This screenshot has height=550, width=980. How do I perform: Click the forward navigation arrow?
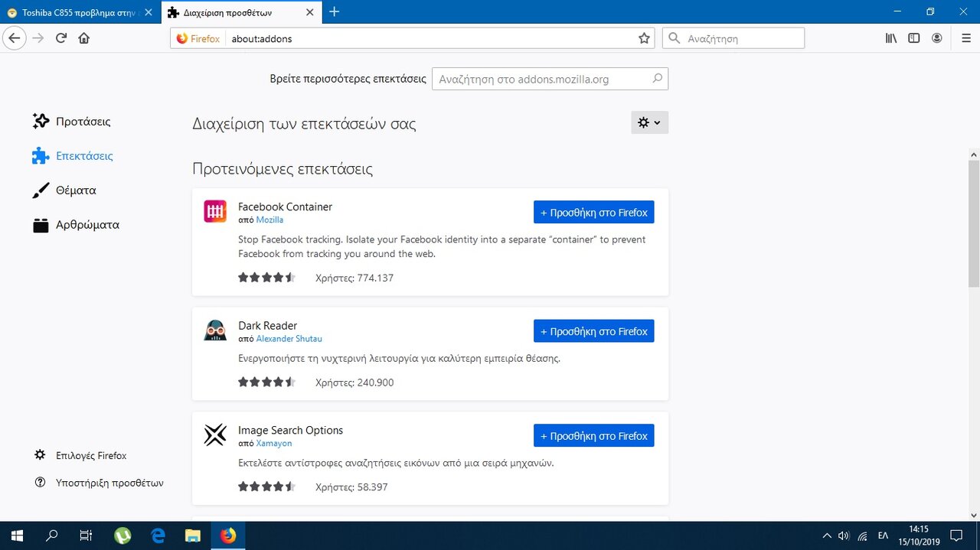click(38, 38)
